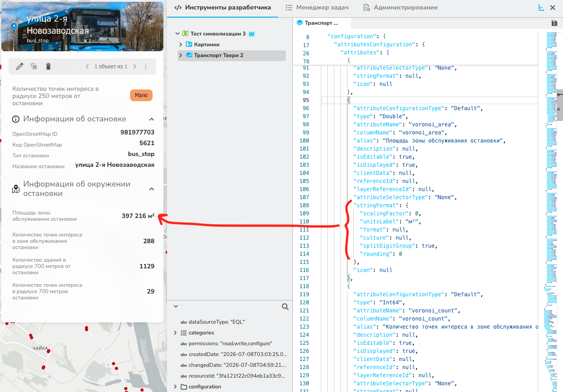
Task: Expand the Транспорт Твери 2 tree node
Action: [x=181, y=55]
